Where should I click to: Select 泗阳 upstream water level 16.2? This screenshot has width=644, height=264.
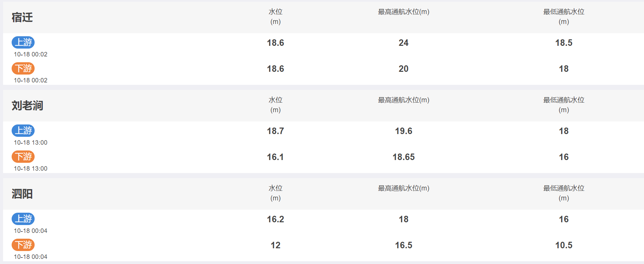tap(275, 219)
